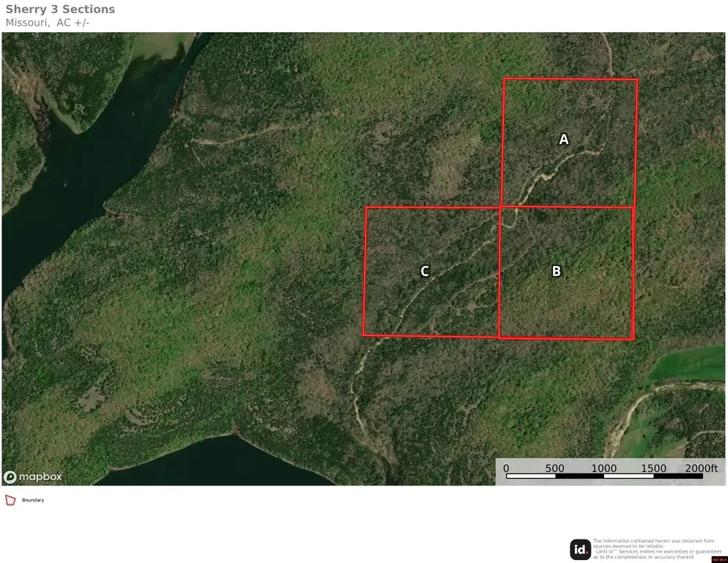
Task: Click the small red badge in bottom corner
Action: (x=718, y=559)
